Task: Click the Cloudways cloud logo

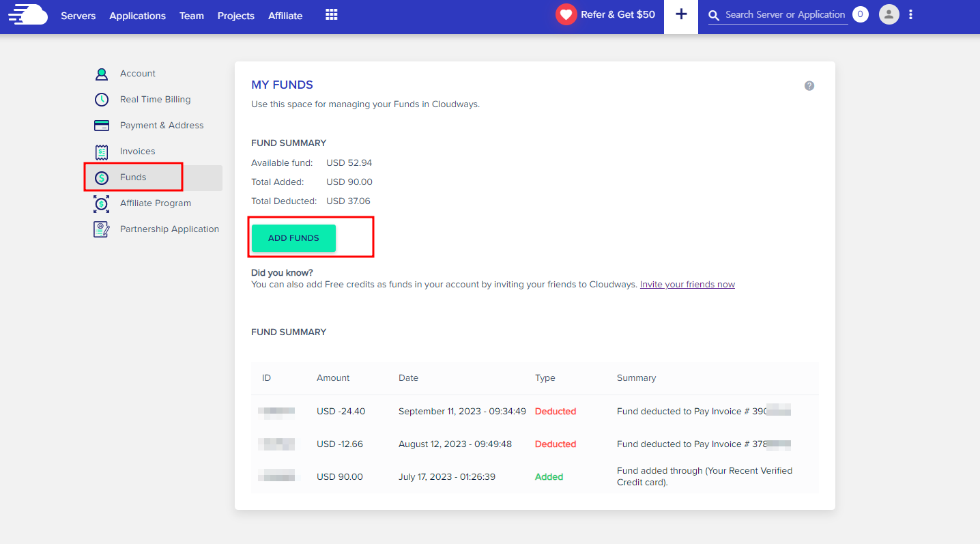Action: point(28,14)
